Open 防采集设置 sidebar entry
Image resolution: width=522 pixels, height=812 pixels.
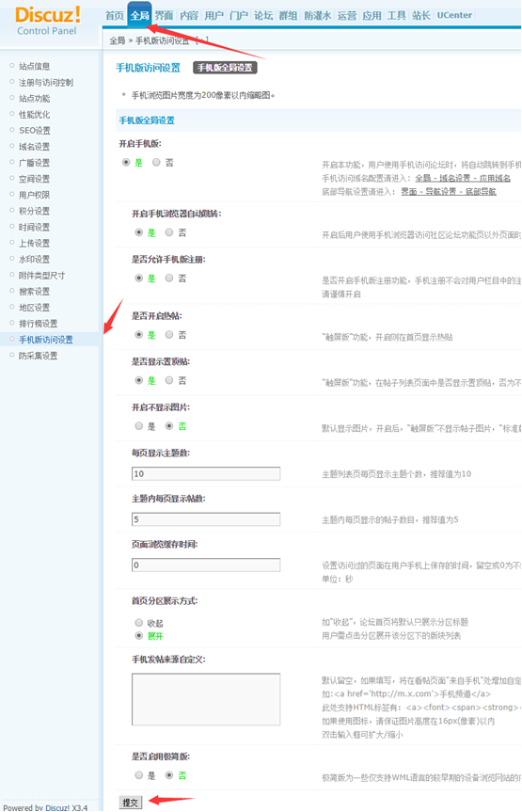pos(38,356)
